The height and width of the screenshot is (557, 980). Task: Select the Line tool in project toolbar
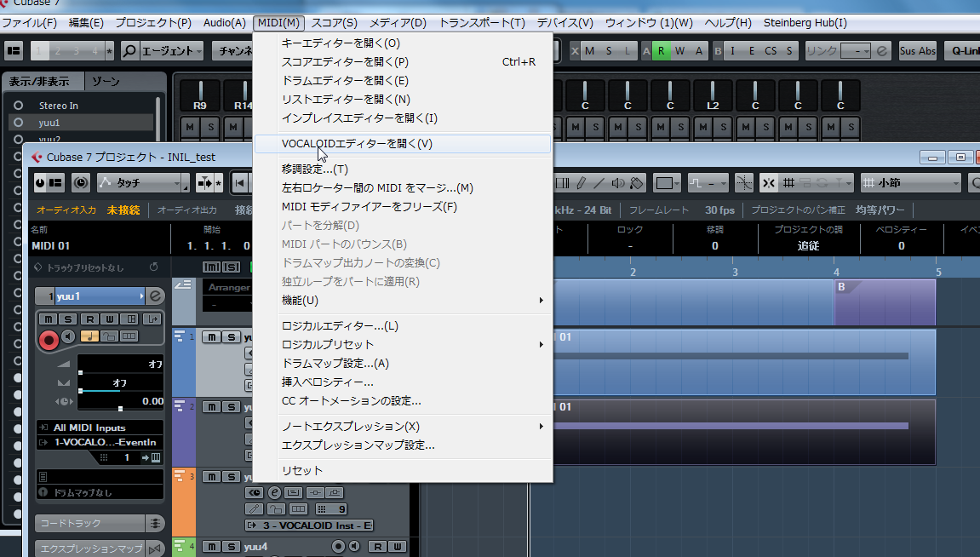(599, 182)
